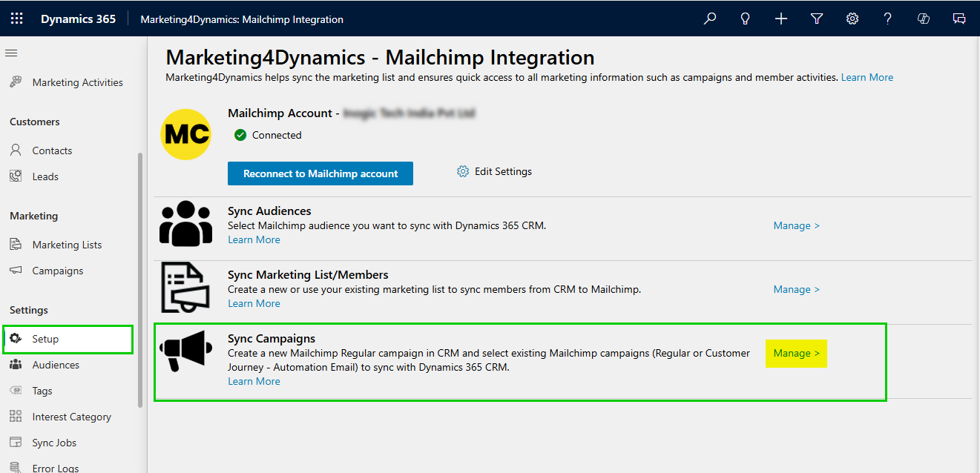Click Reconnect to Mailchimp account
Viewport: 980px width, 473px height.
click(320, 173)
